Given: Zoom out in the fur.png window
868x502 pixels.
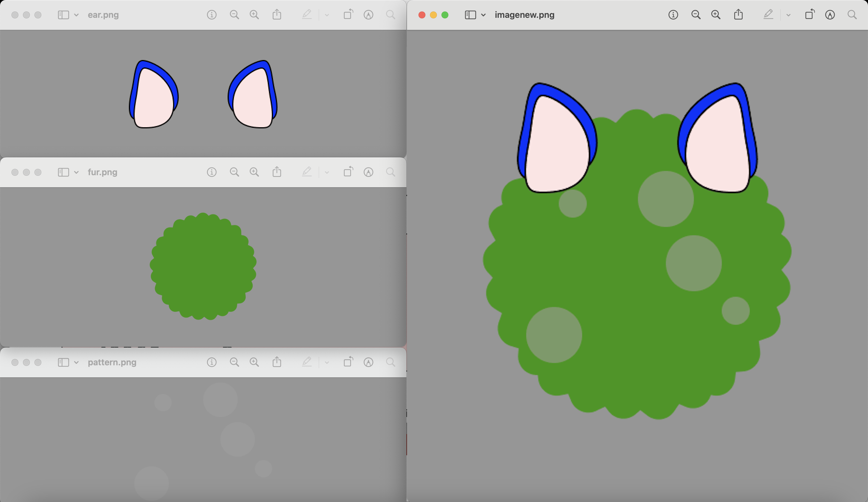Looking at the screenshot, I should tap(234, 172).
